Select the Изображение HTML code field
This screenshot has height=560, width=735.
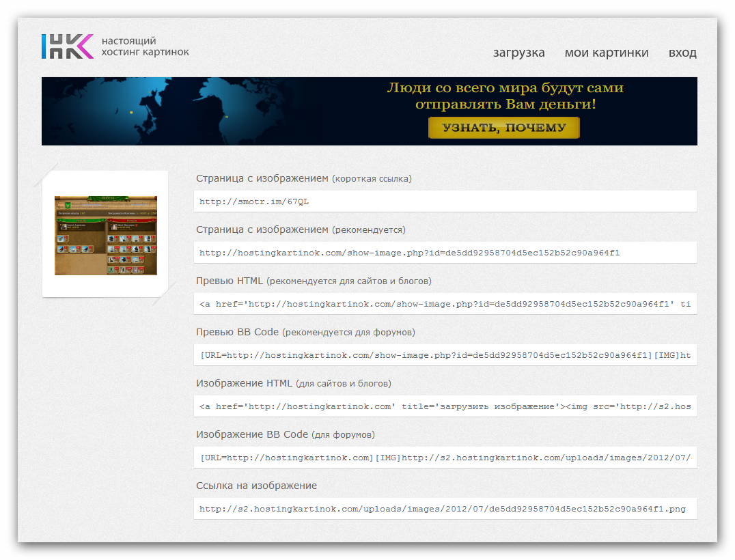pos(445,406)
